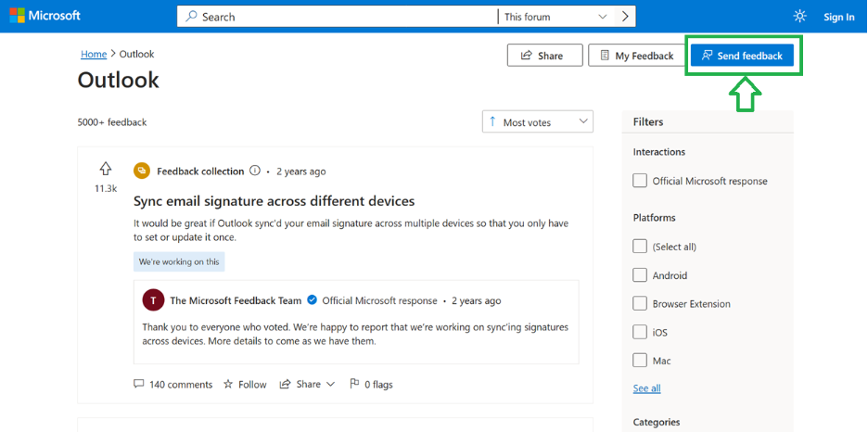
Task: Open the Share dropdown under the post
Action: pyautogui.click(x=307, y=385)
